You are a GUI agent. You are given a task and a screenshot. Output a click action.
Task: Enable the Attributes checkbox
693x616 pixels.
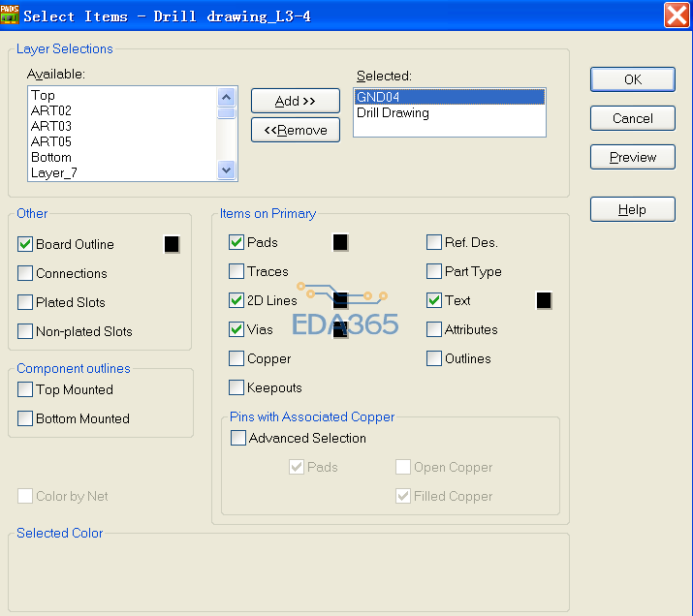(x=434, y=330)
